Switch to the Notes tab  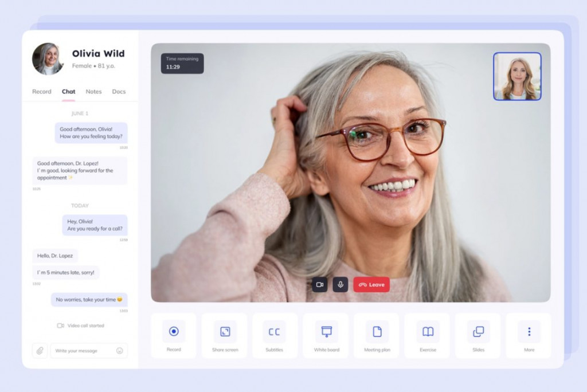point(93,91)
